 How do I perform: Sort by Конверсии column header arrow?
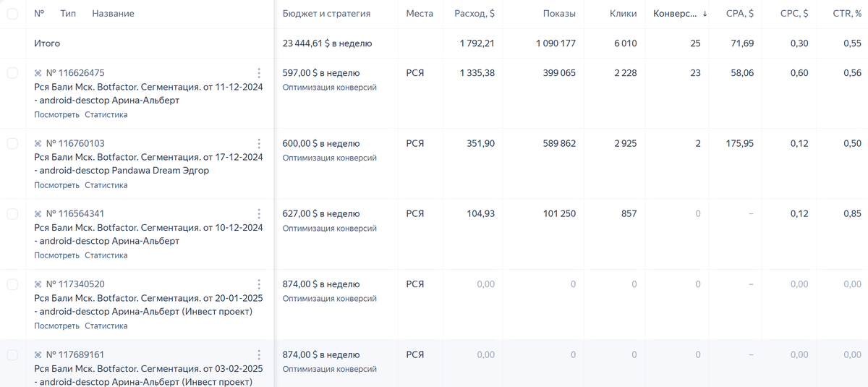coord(705,14)
